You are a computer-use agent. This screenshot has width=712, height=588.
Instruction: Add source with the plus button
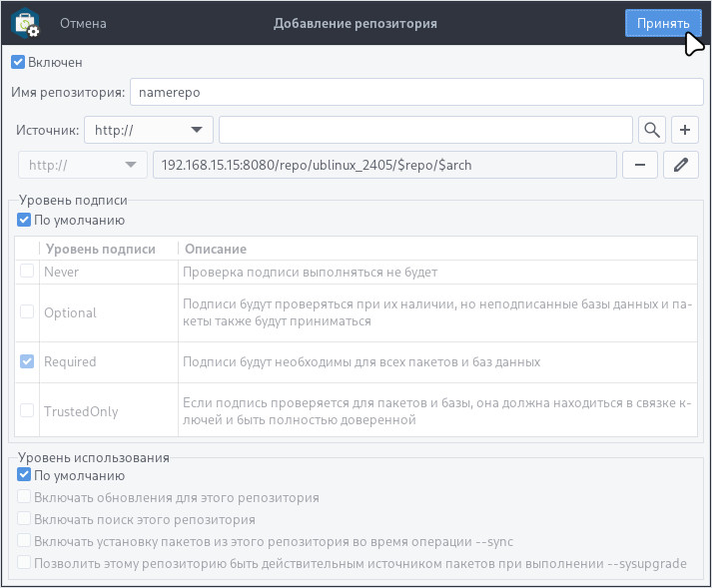[685, 130]
